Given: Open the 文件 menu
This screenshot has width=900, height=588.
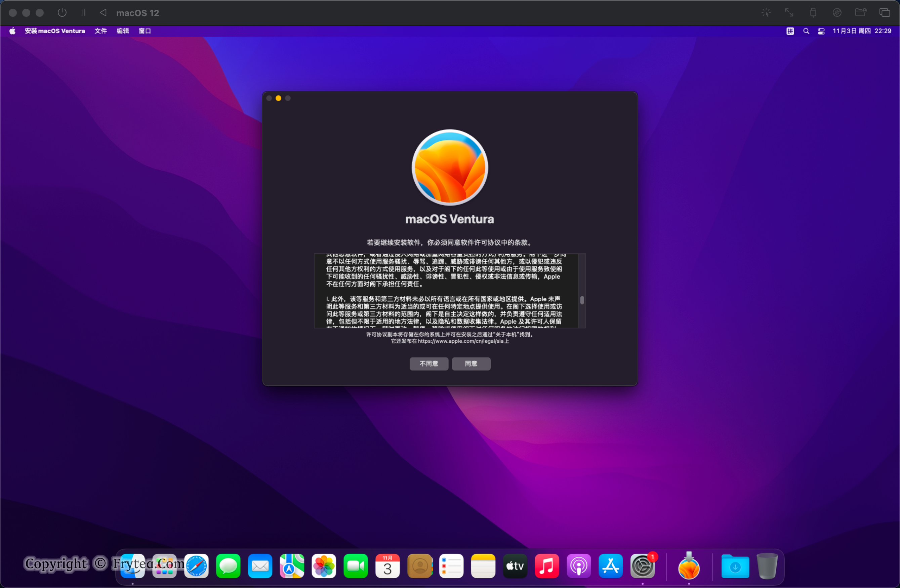Looking at the screenshot, I should (x=100, y=31).
